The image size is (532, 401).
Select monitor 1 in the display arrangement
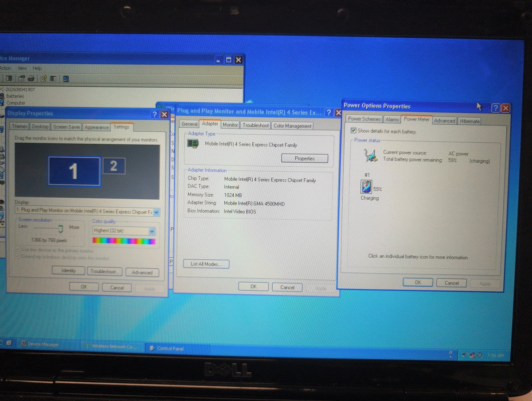[74, 171]
